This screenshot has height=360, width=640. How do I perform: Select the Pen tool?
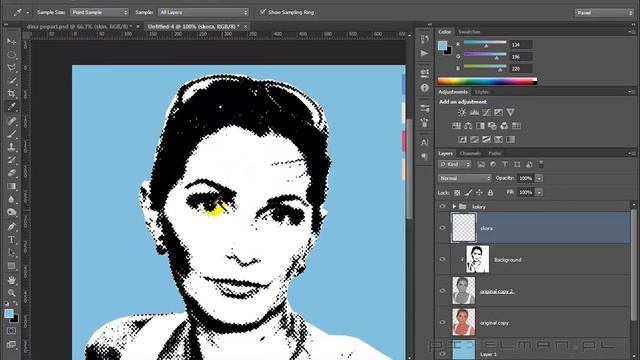11,226
